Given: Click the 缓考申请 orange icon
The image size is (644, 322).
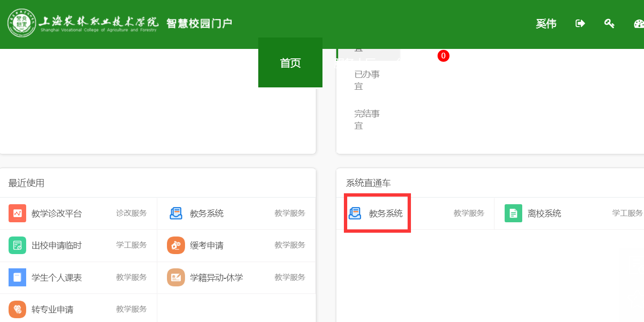Looking at the screenshot, I should point(176,245).
